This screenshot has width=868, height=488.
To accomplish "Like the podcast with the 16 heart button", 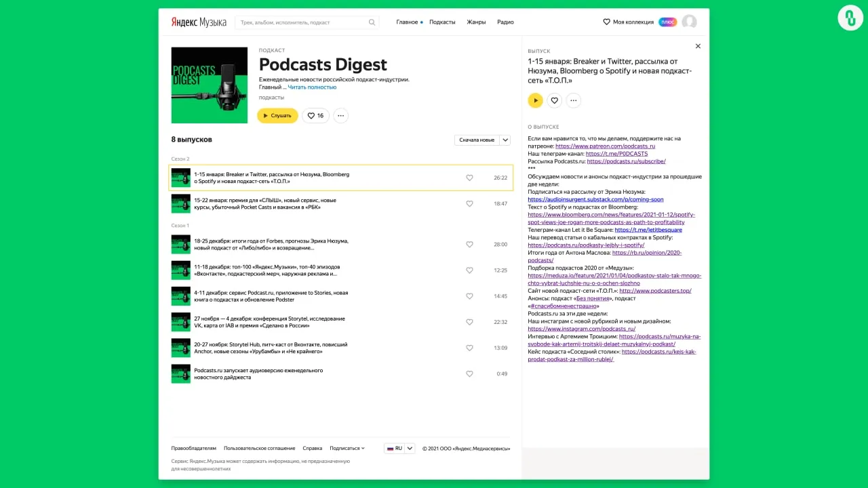I will tap(315, 116).
